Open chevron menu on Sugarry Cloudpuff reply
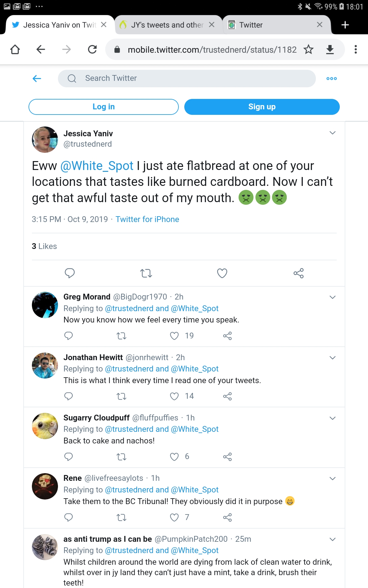 (332, 418)
